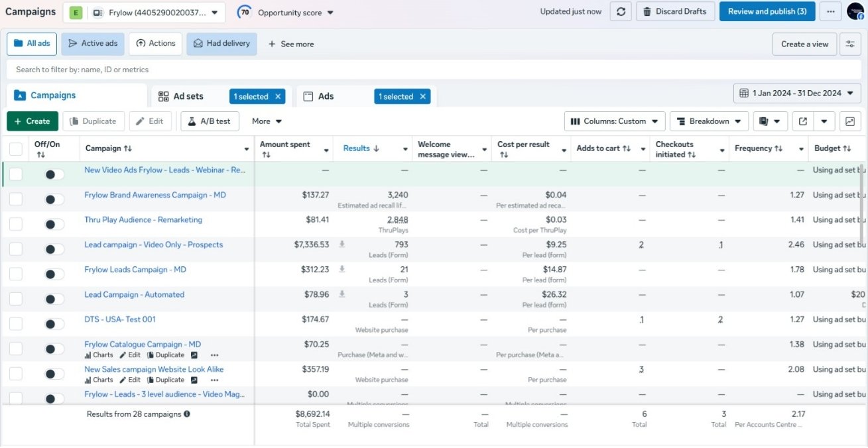Tick the checkbox for Lead Campaign - Automated
This screenshot has width=868, height=448.
pos(16,299)
